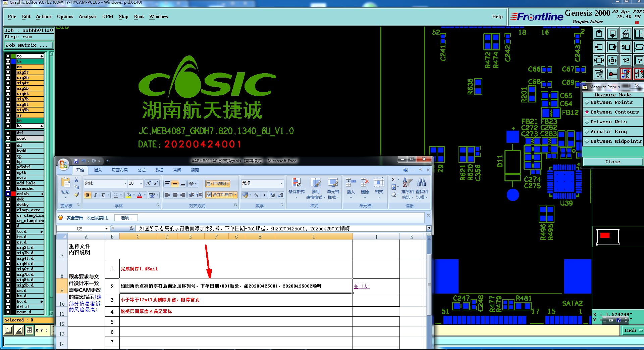The width and height of the screenshot is (644, 350).
Task: Click the 自动换行 wrap text button
Action: (218, 183)
